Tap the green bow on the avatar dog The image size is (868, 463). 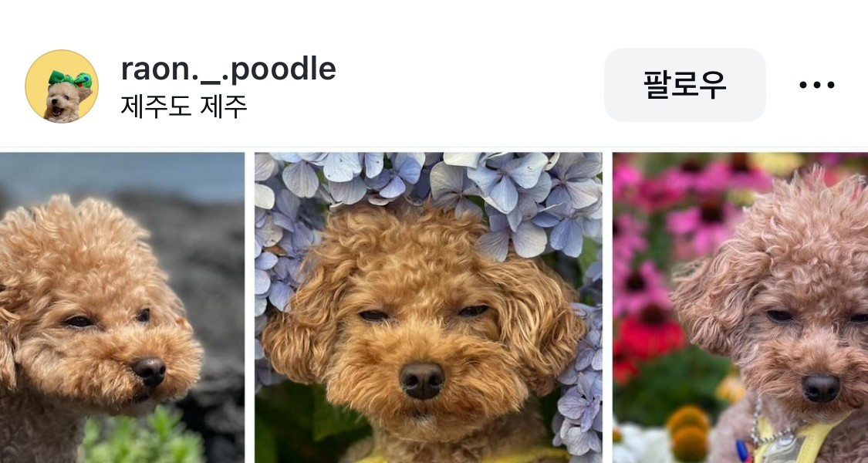click(x=69, y=79)
